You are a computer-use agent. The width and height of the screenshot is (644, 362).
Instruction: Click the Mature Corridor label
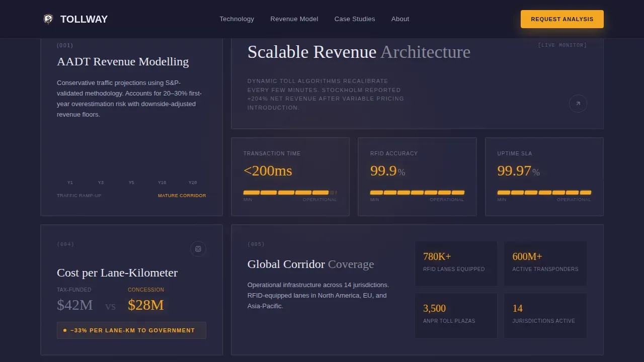182,196
